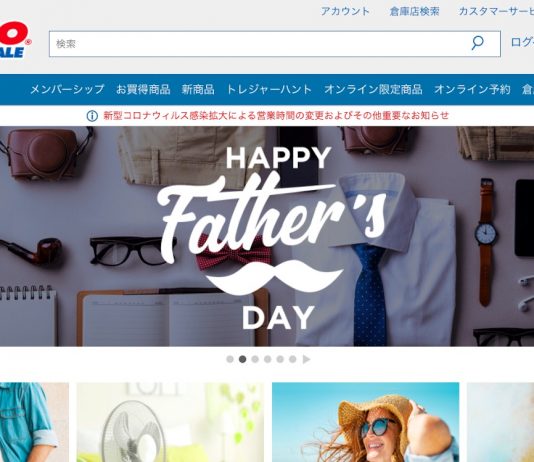Click the Costco Wholesale logo
This screenshot has width=534, height=462.
[x=15, y=40]
